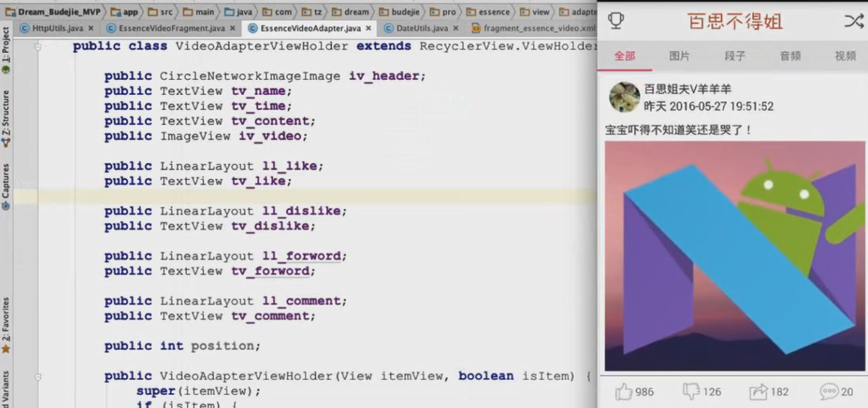Close the EssenceVideoFragment.java tab
The image size is (868, 408).
[232, 28]
